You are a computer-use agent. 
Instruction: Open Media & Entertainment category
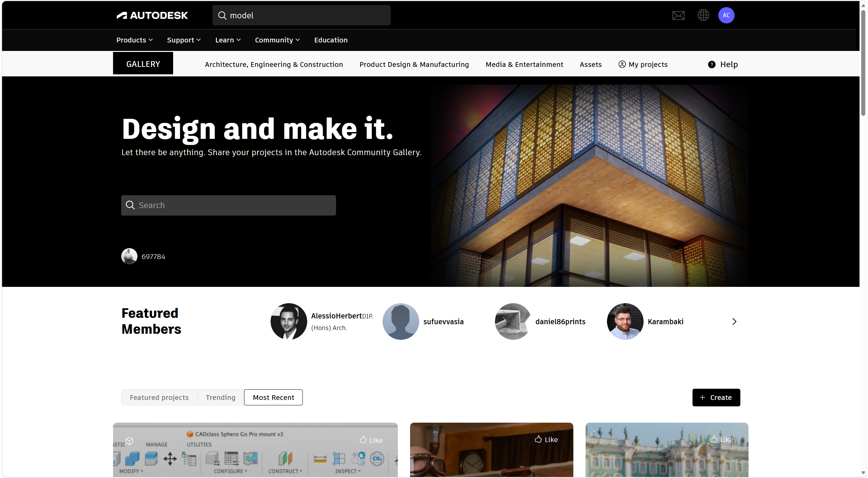pyautogui.click(x=524, y=65)
